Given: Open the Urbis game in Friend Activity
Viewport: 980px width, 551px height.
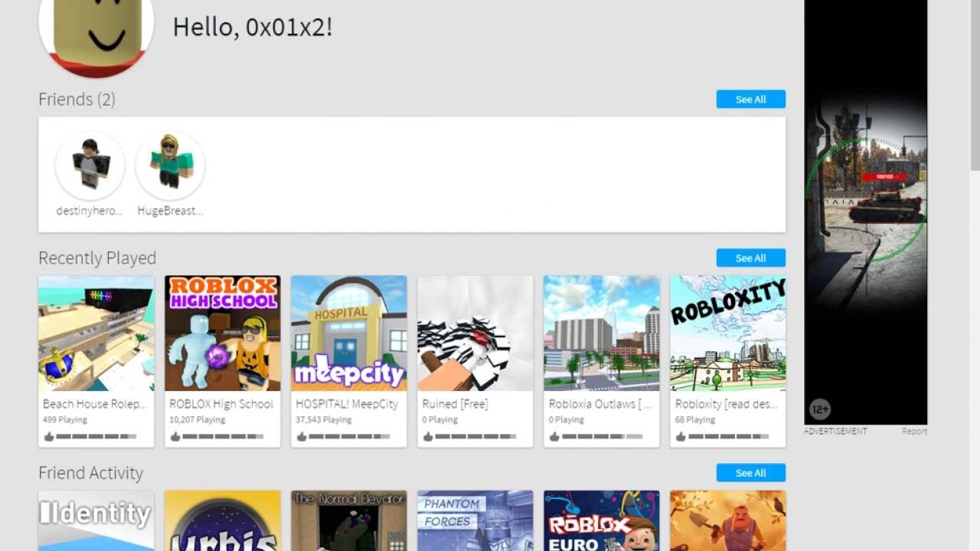Looking at the screenshot, I should (x=223, y=520).
